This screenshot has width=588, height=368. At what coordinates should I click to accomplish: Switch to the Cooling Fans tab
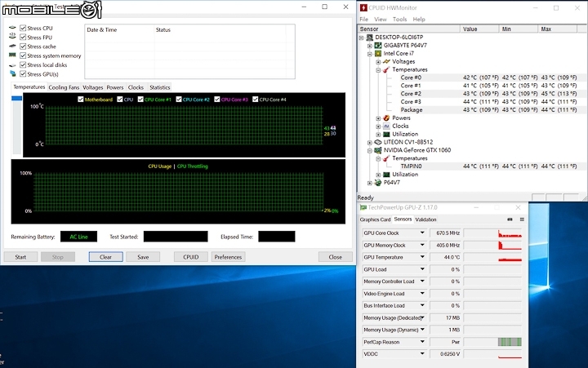(x=64, y=87)
